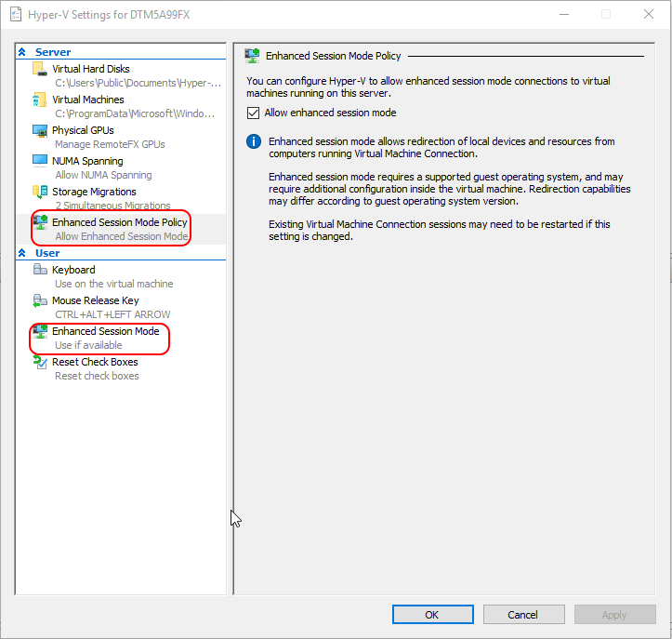Collapse the Server section chevron

22,52
